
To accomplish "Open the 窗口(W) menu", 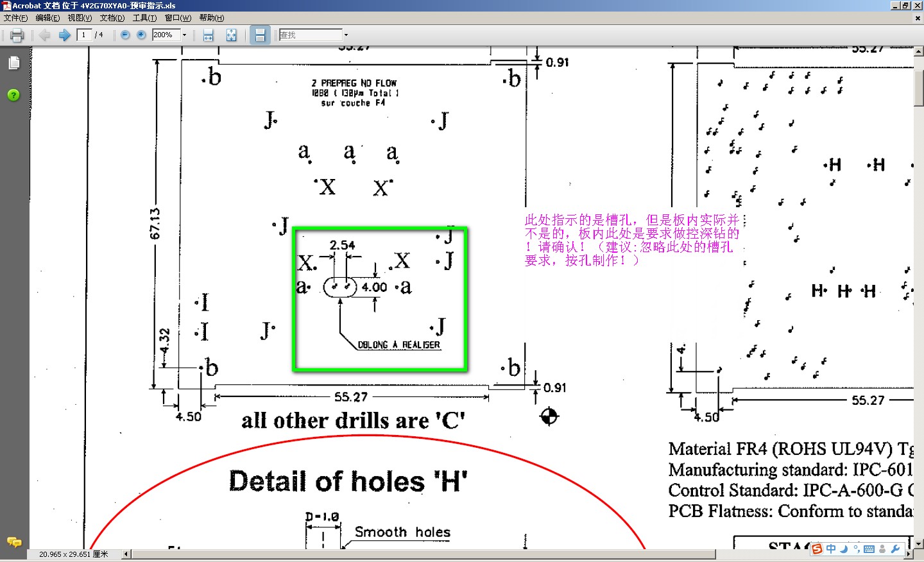I will click(178, 18).
